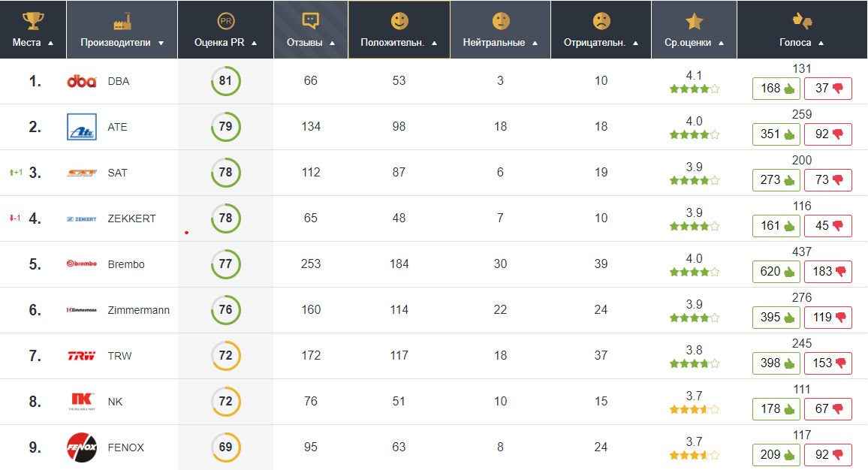Sort table by Производители column arrow
Viewport: 868px width, 470px height.
click(x=161, y=44)
